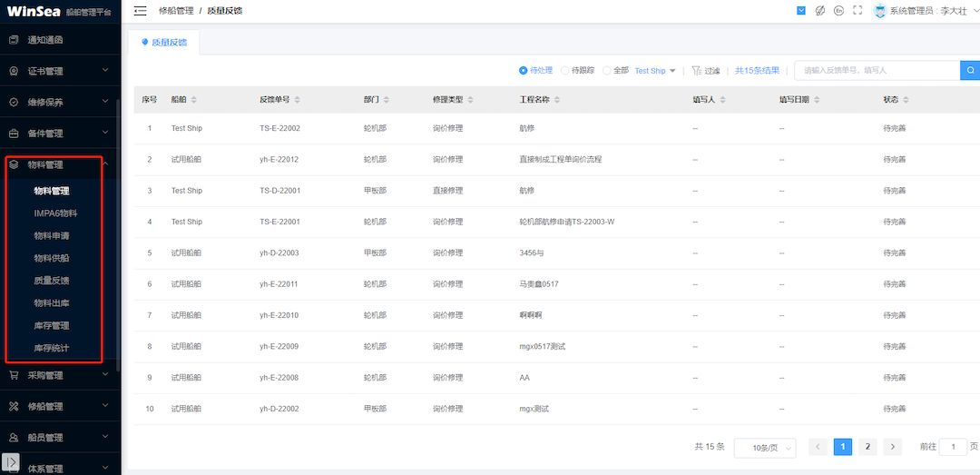980x475 pixels.
Task: Click the next page arrow
Action: pyautogui.click(x=893, y=446)
